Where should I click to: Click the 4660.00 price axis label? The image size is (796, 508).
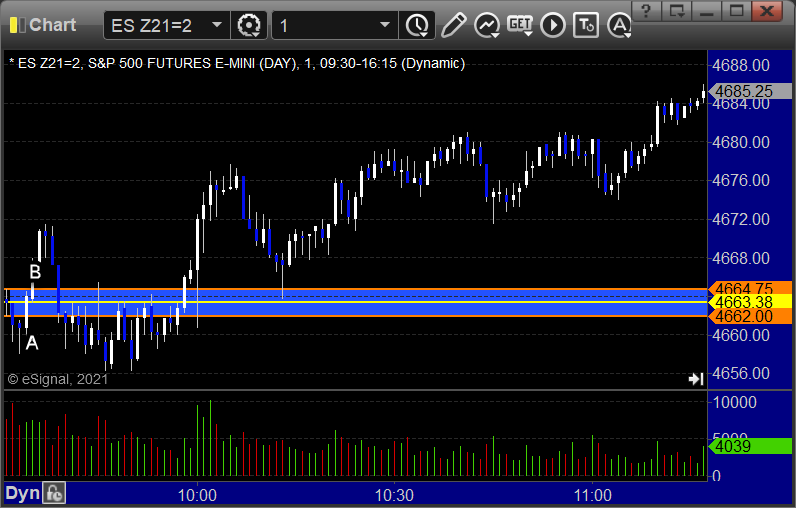click(x=741, y=335)
